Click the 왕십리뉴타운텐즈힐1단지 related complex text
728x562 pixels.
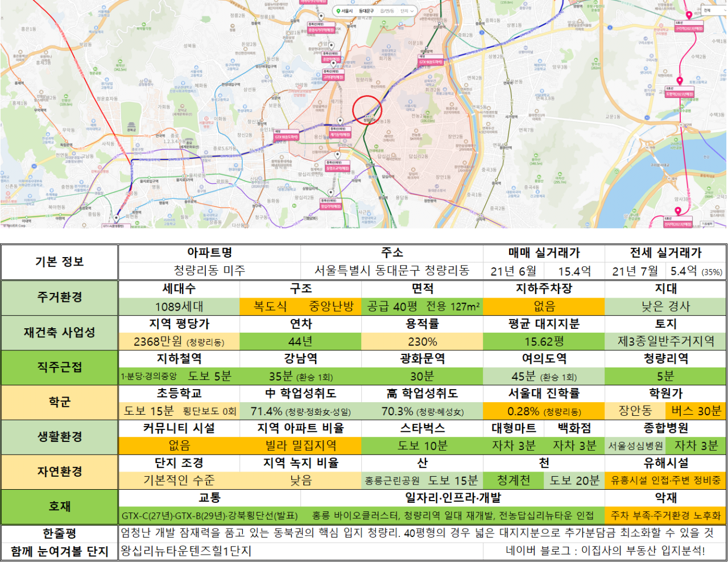click(x=187, y=551)
